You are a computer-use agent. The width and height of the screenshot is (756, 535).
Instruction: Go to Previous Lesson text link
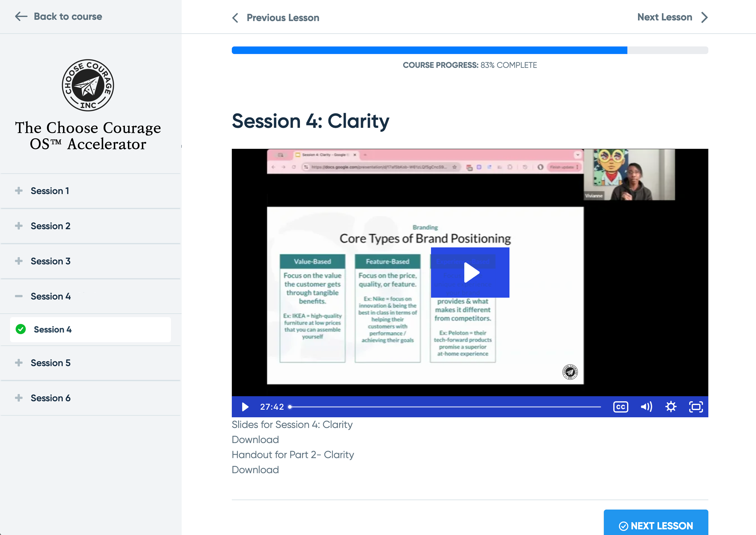pyautogui.click(x=283, y=17)
